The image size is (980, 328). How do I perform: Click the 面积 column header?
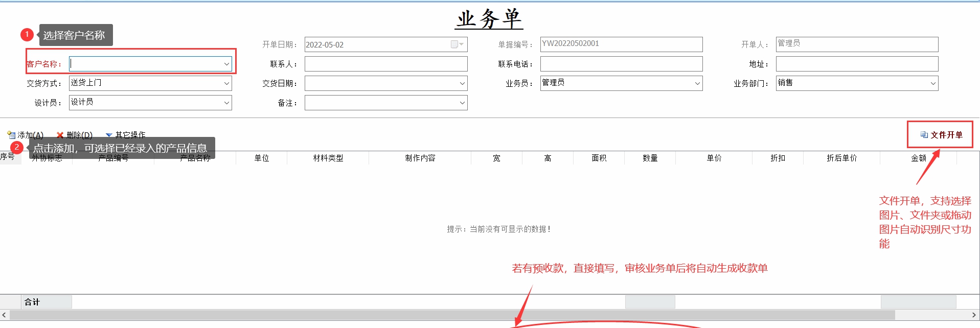[599, 158]
